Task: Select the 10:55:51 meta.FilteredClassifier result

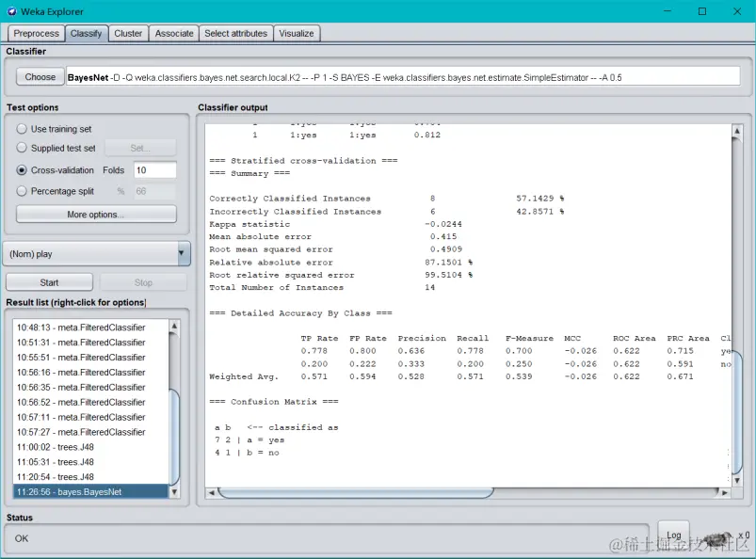Action: [90, 357]
